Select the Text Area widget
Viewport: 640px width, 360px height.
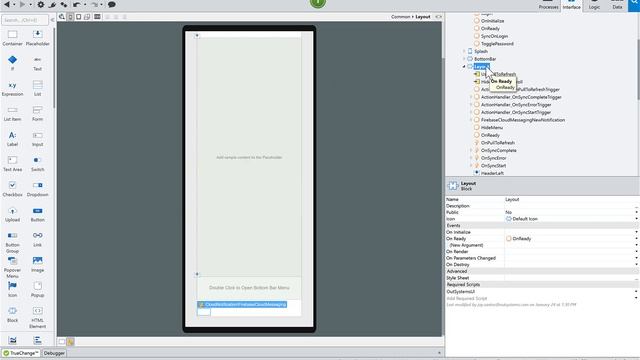tap(12, 164)
